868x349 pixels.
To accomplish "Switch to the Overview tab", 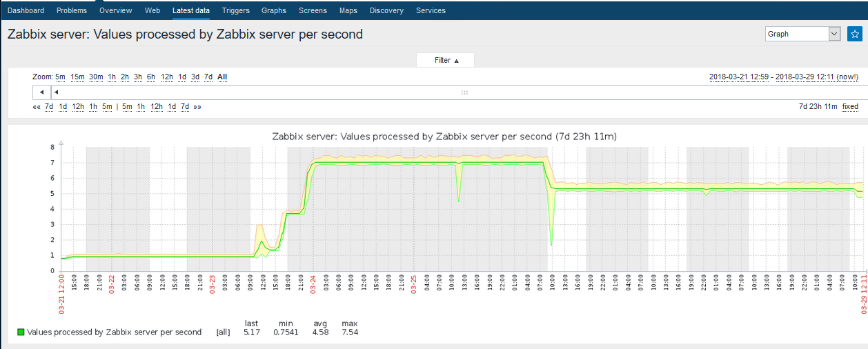I will tap(116, 10).
